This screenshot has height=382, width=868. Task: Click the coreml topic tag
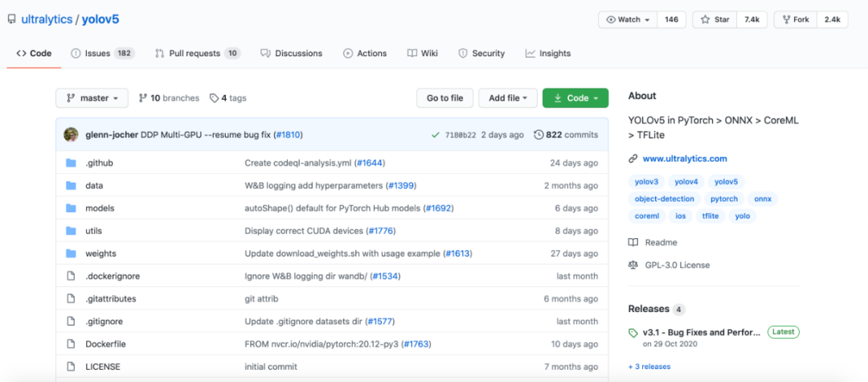pyautogui.click(x=646, y=216)
